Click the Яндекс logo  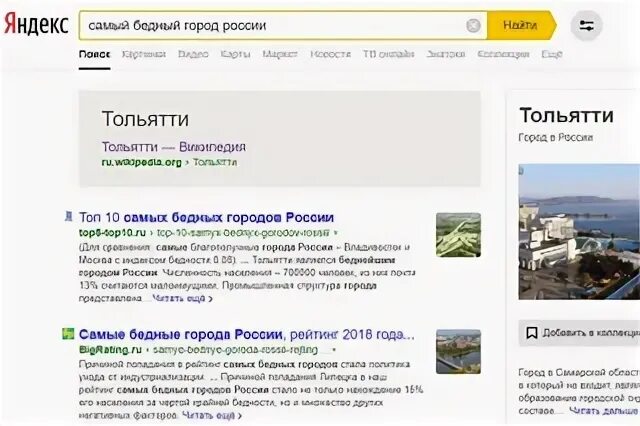[x=36, y=24]
